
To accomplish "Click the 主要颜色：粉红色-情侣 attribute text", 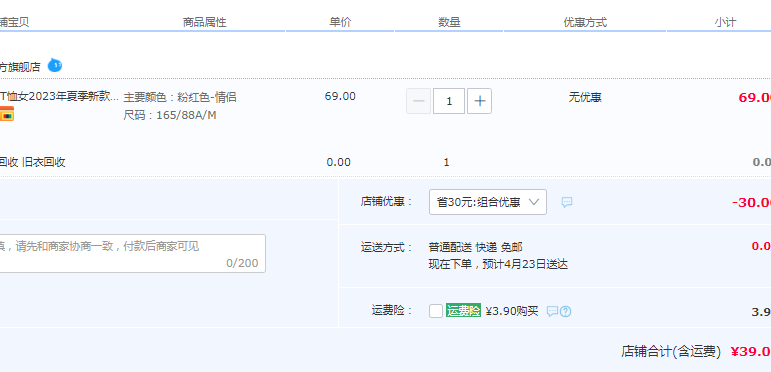I will (x=180, y=97).
